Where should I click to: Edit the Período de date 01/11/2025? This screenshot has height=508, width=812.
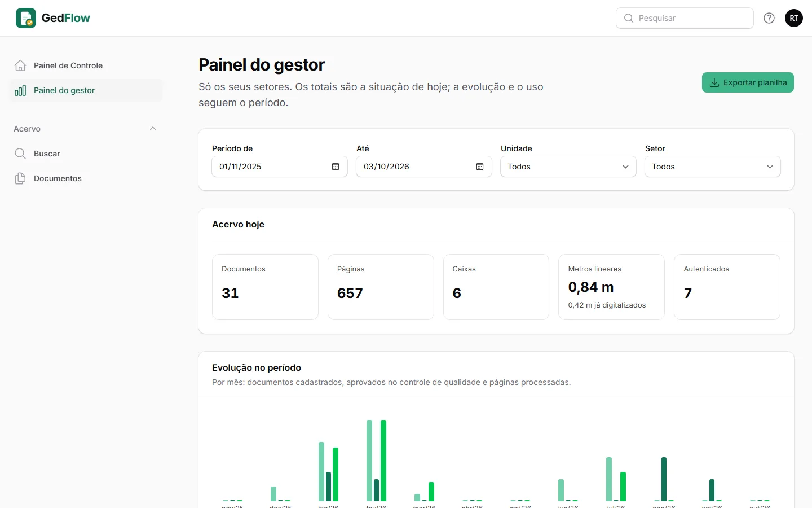[x=280, y=167]
